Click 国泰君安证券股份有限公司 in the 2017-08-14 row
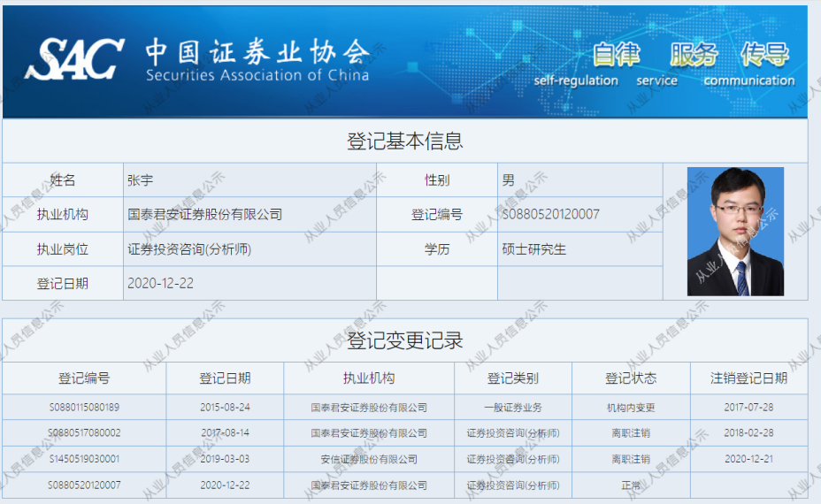This screenshot has height=504, width=821. coord(369,433)
